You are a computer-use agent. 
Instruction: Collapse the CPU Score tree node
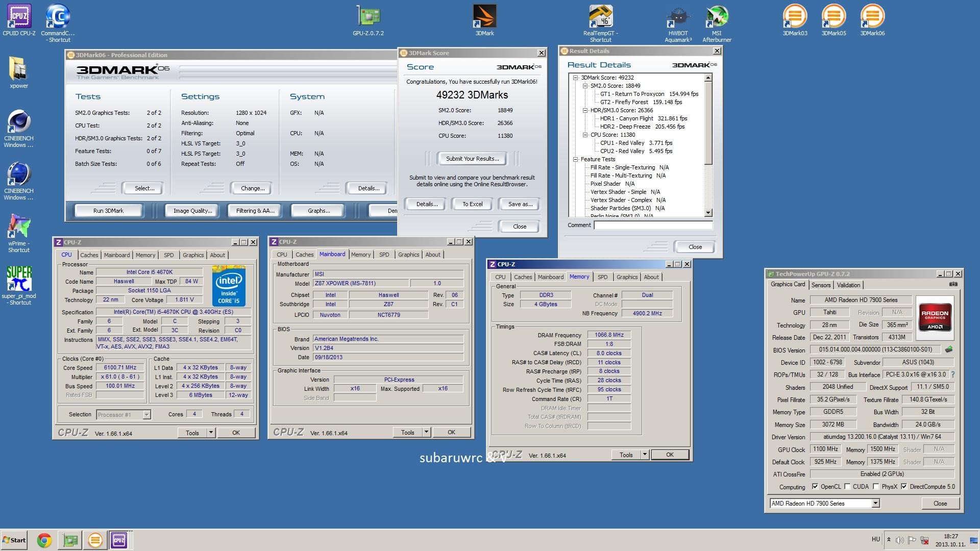(585, 135)
